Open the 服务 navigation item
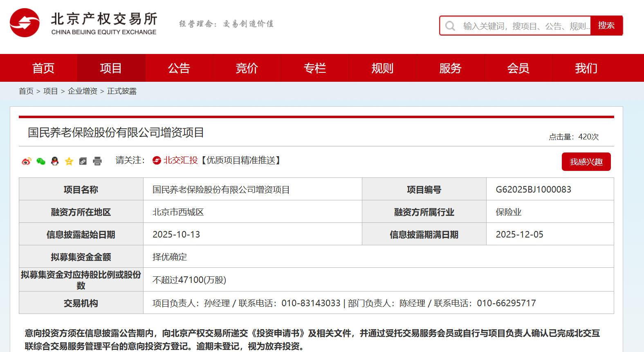 [450, 68]
